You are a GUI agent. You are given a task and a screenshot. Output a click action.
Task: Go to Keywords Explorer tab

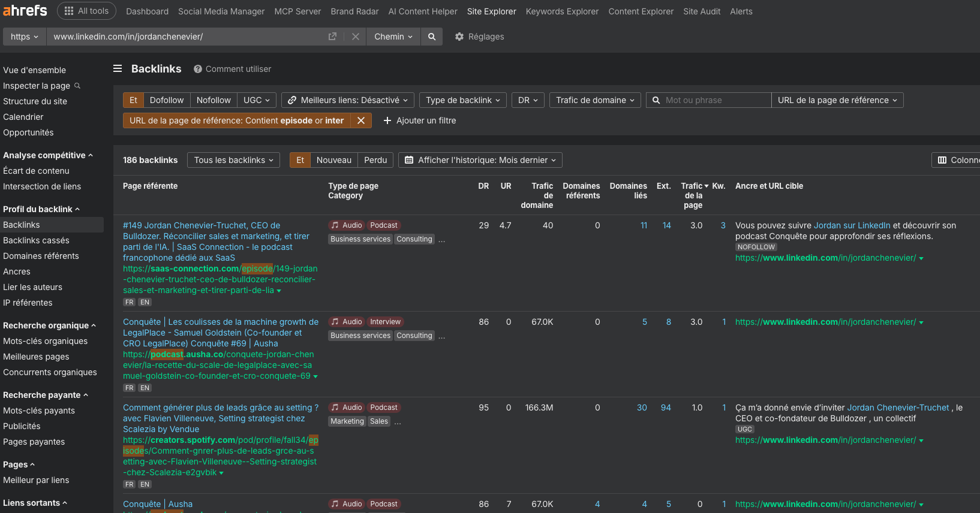562,11
